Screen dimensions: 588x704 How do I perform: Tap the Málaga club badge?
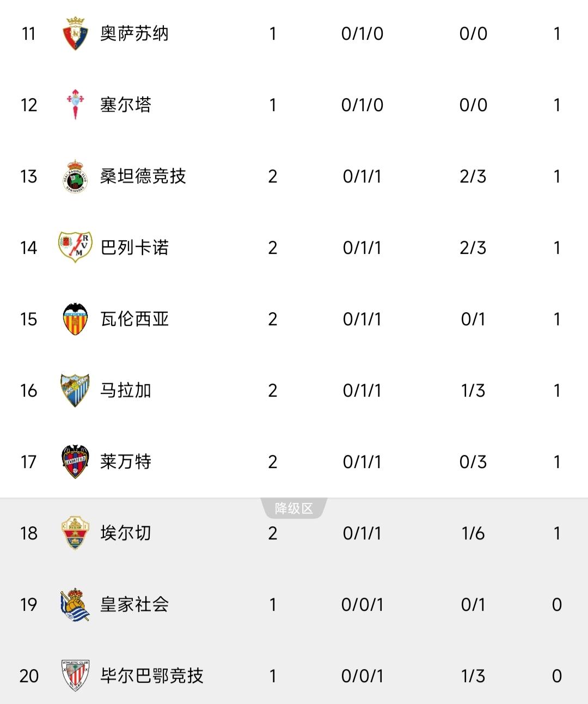[75, 390]
